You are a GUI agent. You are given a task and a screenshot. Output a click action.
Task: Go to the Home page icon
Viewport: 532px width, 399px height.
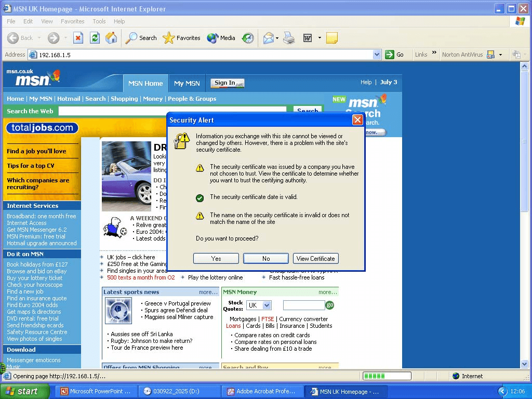tap(111, 38)
